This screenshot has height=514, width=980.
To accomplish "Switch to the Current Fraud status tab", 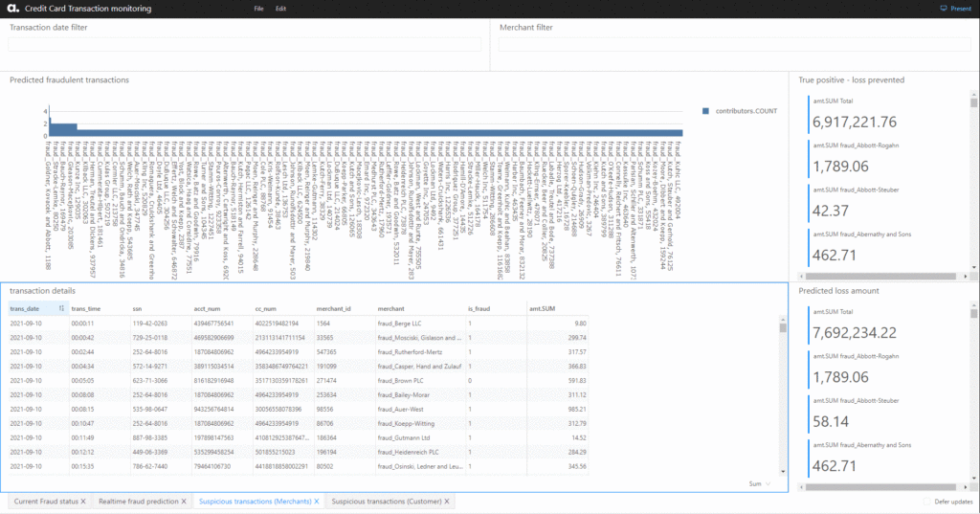I will tap(46, 502).
